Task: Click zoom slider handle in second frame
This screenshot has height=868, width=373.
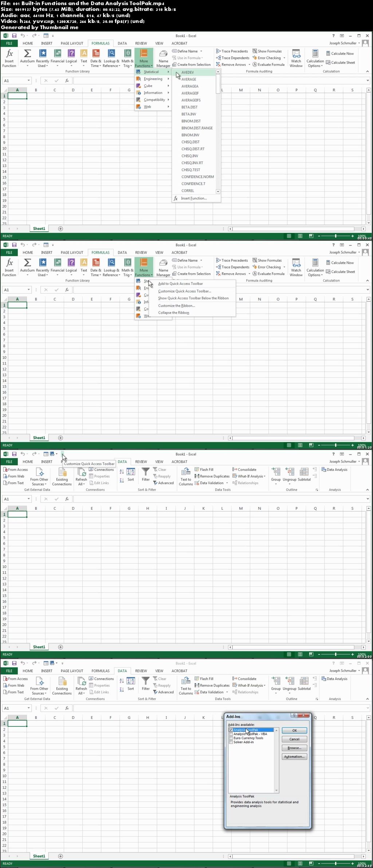Action: point(335,445)
